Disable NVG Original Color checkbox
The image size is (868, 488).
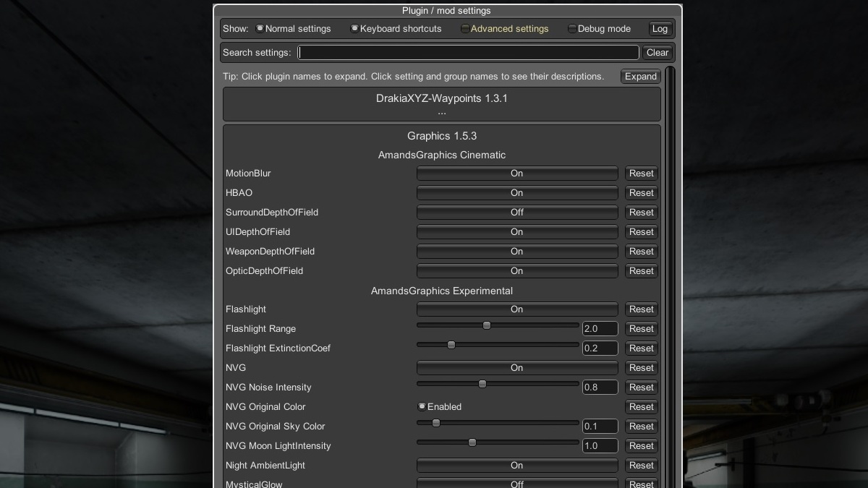(x=422, y=407)
